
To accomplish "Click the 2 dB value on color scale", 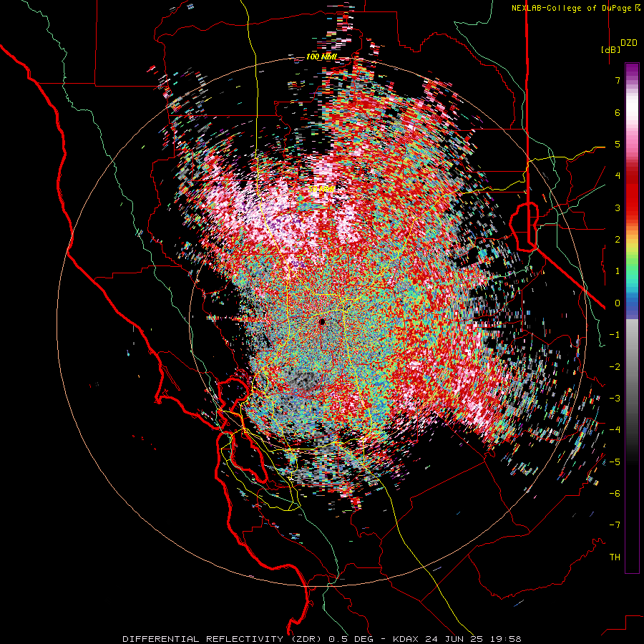I will tap(618, 240).
